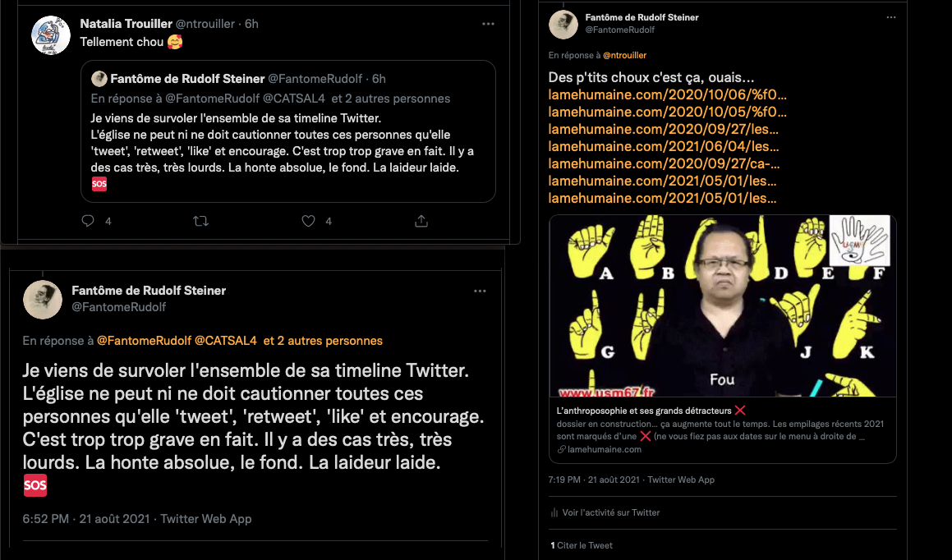The height and width of the screenshot is (560, 952).
Task: Click the share icon under Natalia's tweet
Action: tap(421, 221)
